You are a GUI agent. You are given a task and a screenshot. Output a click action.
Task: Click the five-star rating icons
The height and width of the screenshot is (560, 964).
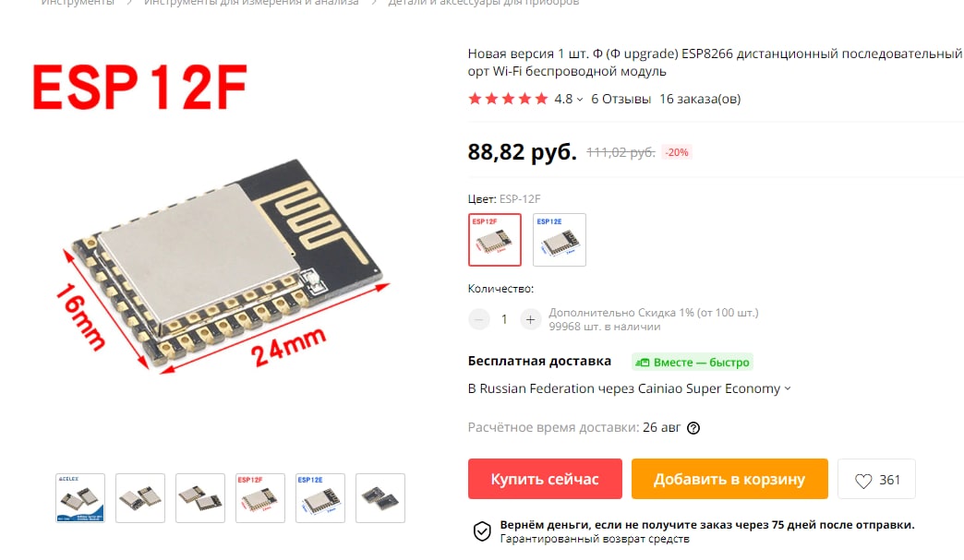[x=508, y=99]
